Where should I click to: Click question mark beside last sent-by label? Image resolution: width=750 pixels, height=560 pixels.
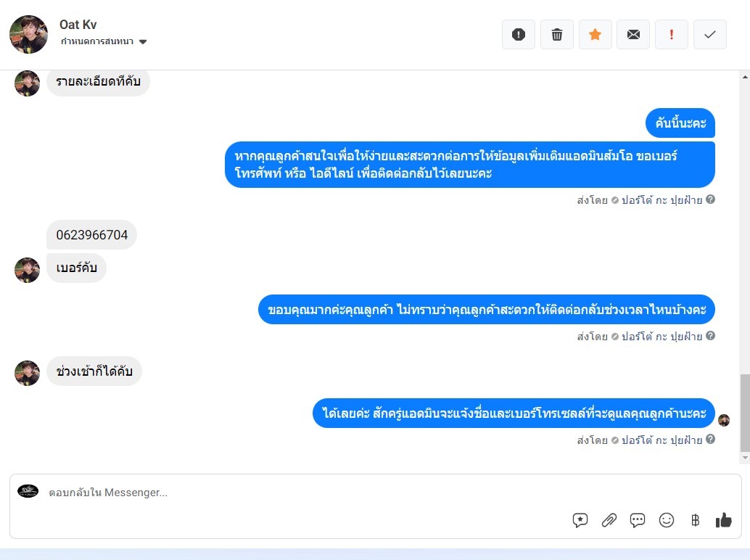point(711,439)
